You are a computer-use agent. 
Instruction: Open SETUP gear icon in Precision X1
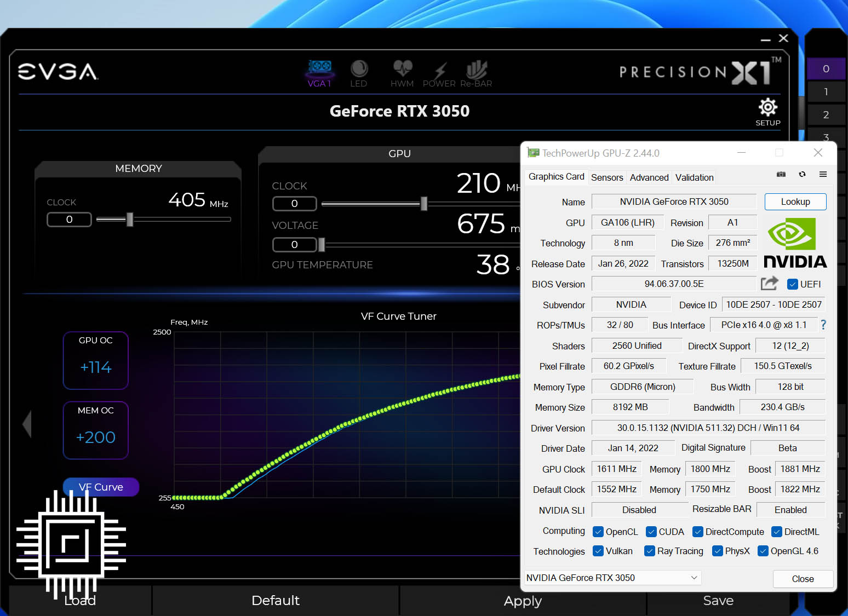tap(768, 111)
